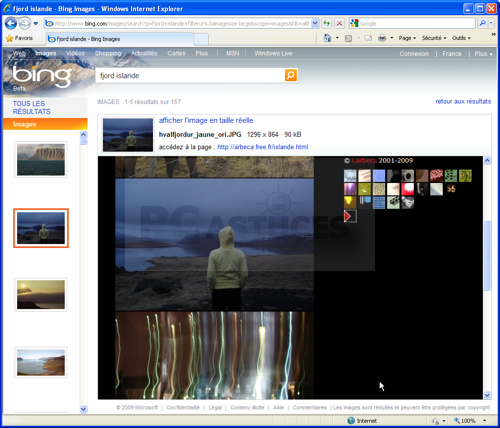Expand the Bing header Plus dropdown at right
Image resolution: width=500 pixels, height=428 pixels.
483,54
